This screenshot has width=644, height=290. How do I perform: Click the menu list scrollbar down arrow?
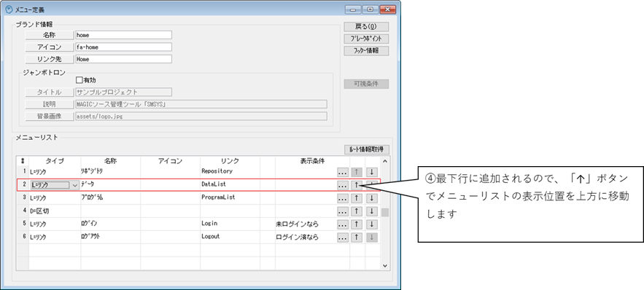385,266
